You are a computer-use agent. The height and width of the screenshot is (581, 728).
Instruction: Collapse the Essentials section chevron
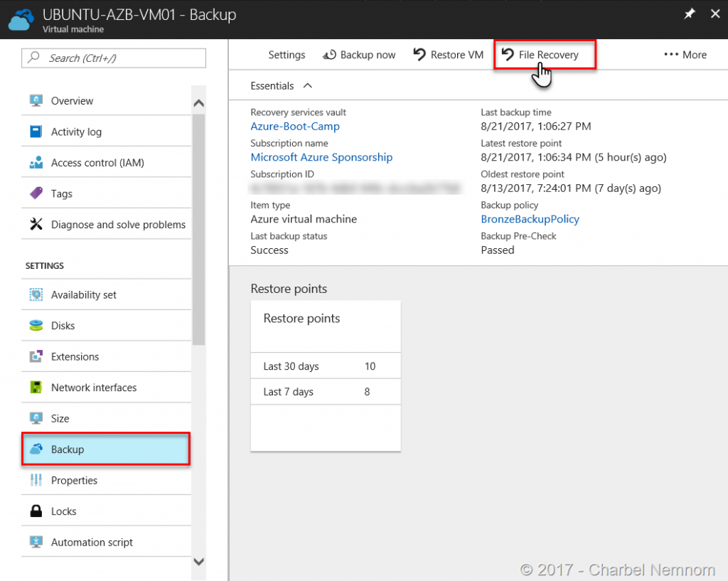(307, 85)
